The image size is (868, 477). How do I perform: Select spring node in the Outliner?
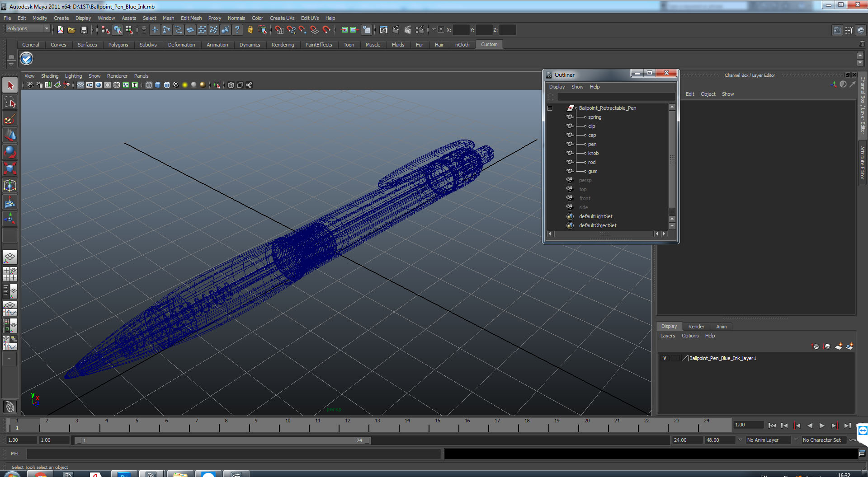coord(594,117)
